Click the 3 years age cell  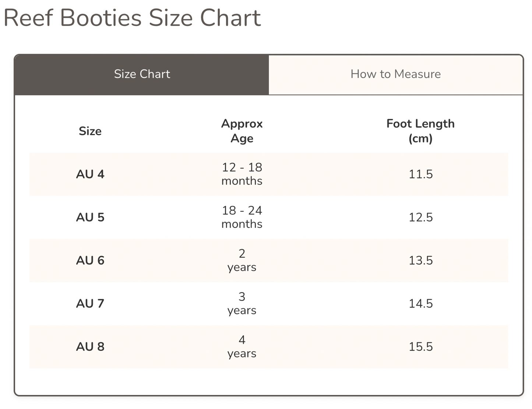pyautogui.click(x=242, y=304)
